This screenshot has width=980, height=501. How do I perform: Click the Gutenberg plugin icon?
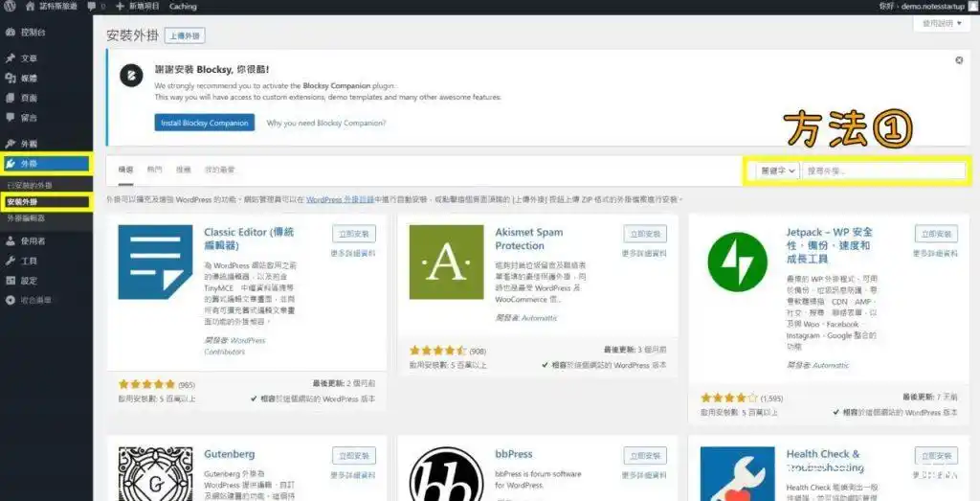pyautogui.click(x=155, y=475)
